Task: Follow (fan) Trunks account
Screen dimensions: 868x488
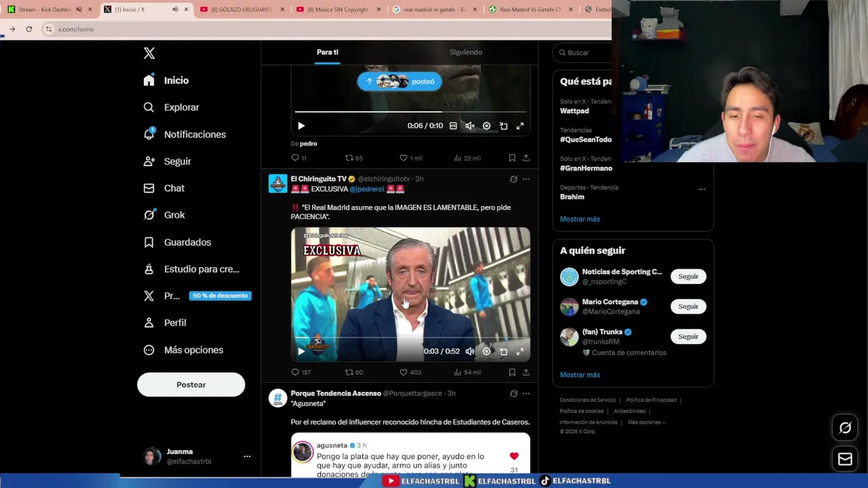Action: pyautogui.click(x=688, y=336)
